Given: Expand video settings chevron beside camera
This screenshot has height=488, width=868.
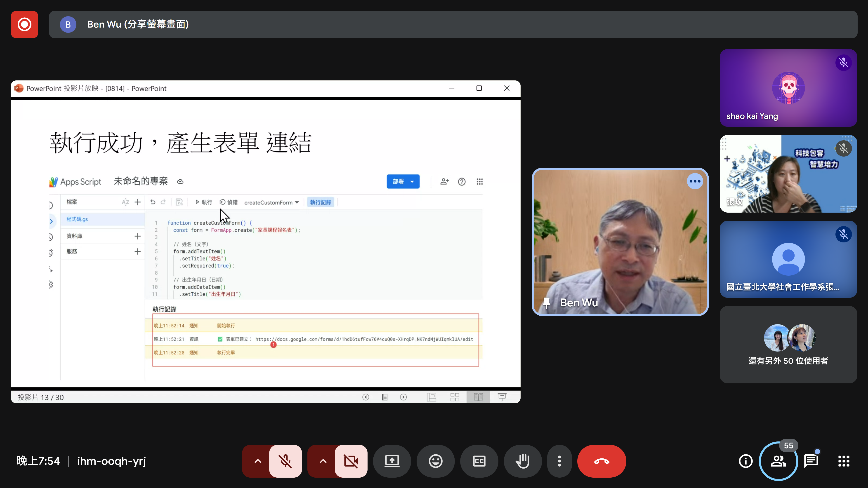Looking at the screenshot, I should tap(323, 461).
